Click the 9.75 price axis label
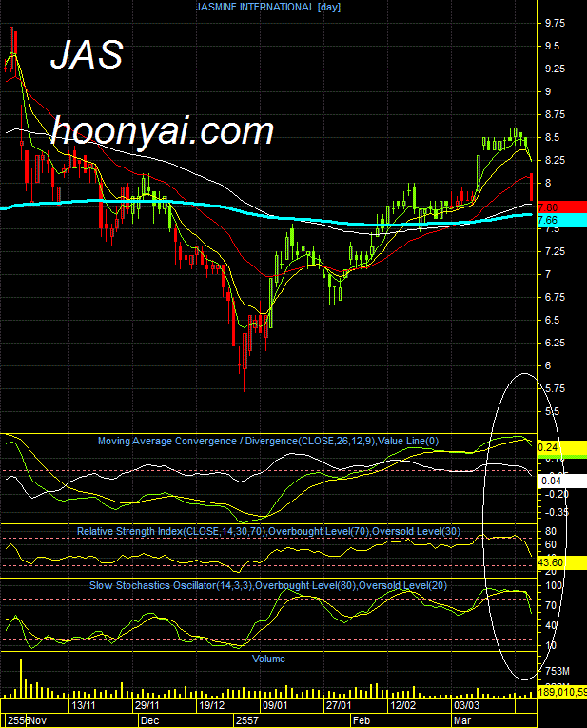 click(x=555, y=23)
